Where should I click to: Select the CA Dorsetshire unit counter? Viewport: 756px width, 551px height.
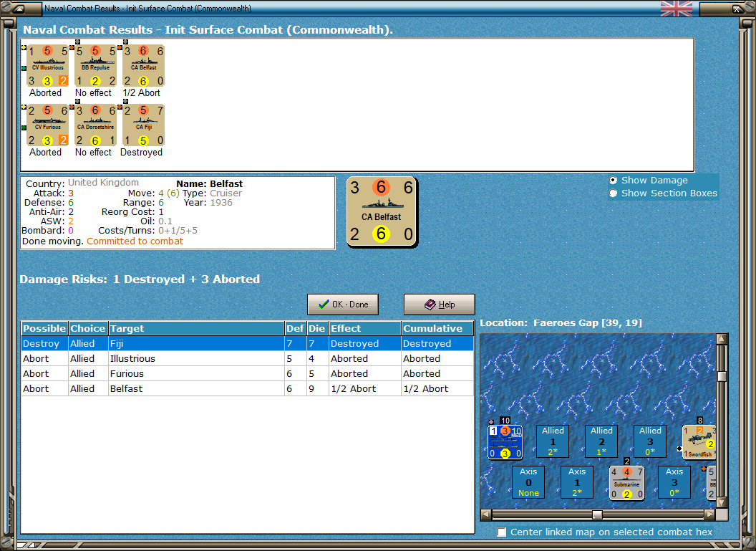95,125
